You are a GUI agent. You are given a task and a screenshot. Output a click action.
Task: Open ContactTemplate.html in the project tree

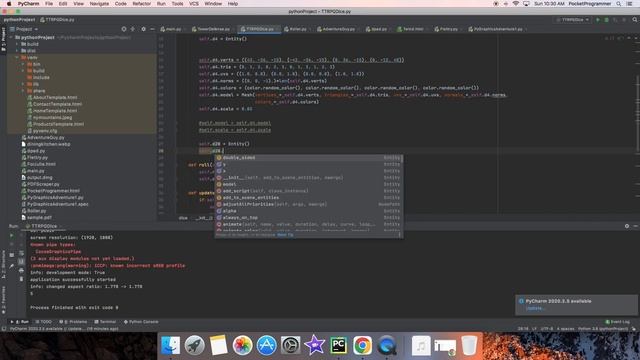[x=57, y=104]
